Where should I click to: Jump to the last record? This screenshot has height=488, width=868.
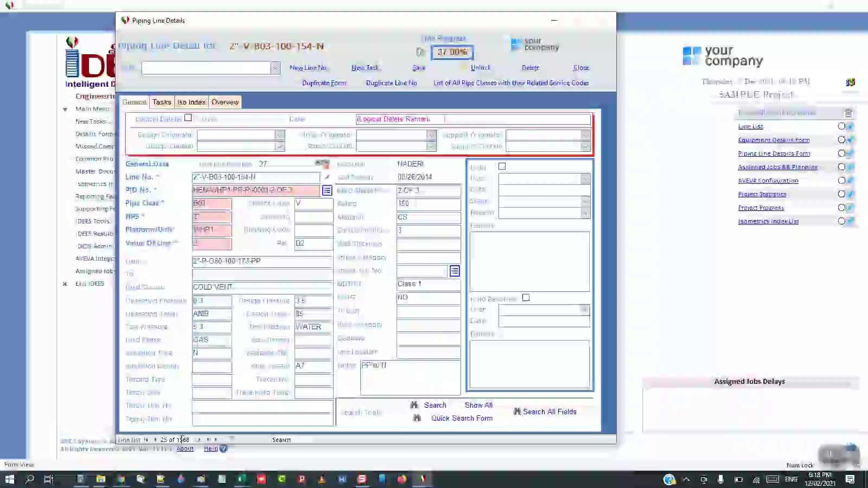coord(208,440)
